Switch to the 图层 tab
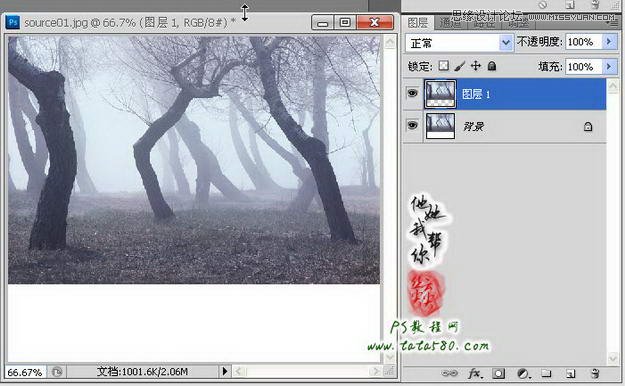 pyautogui.click(x=418, y=23)
